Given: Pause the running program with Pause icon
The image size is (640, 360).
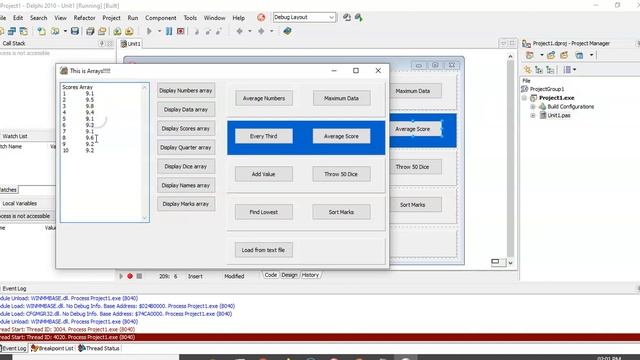Looking at the screenshot, I should coord(169,31).
